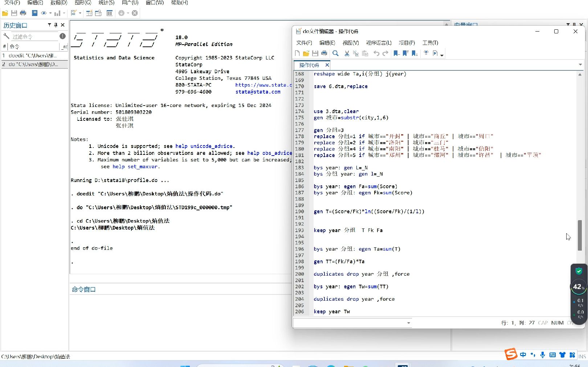Click Print icon in Stata main toolbar

click(23, 13)
